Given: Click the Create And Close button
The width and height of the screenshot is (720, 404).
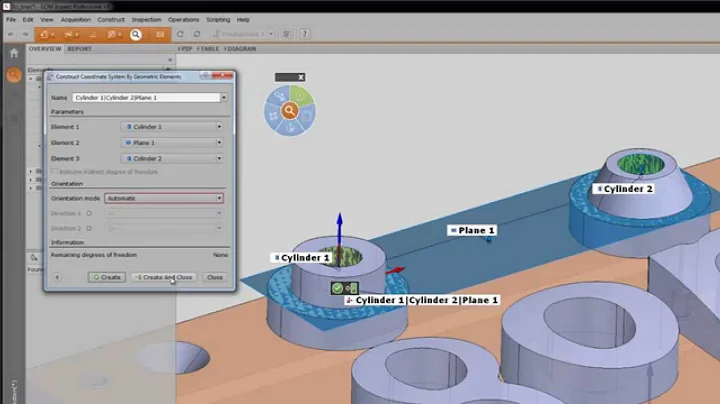Looking at the screenshot, I should [164, 277].
